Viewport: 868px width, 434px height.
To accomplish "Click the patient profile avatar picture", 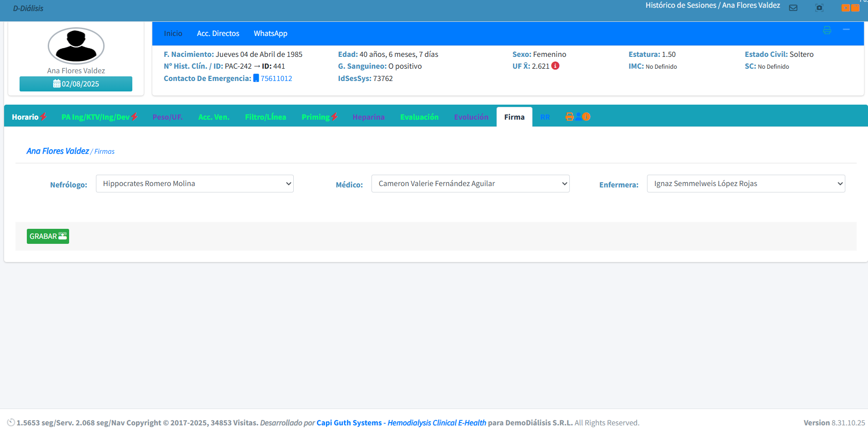I will [76, 45].
